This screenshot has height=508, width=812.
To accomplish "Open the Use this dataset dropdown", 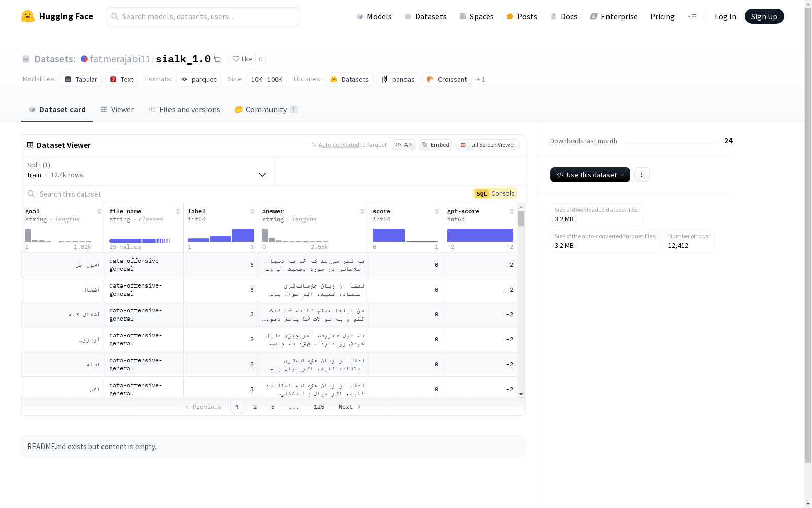I will point(590,175).
